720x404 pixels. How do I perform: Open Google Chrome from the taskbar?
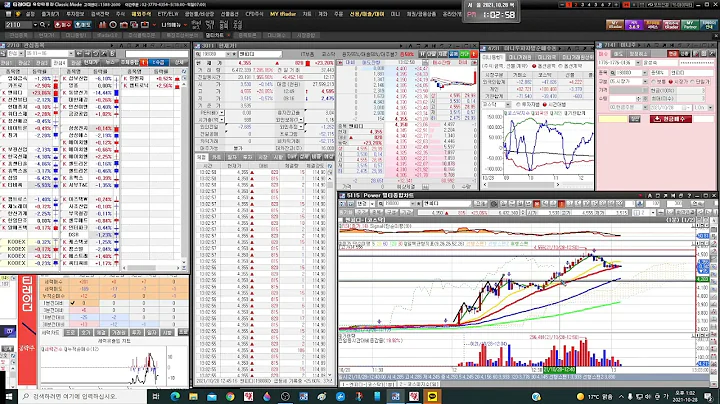coord(230,396)
